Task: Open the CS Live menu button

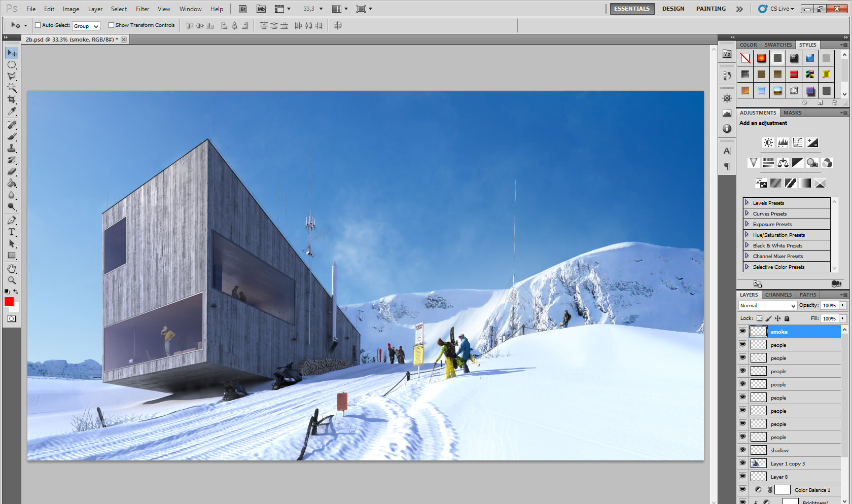Action: (776, 9)
